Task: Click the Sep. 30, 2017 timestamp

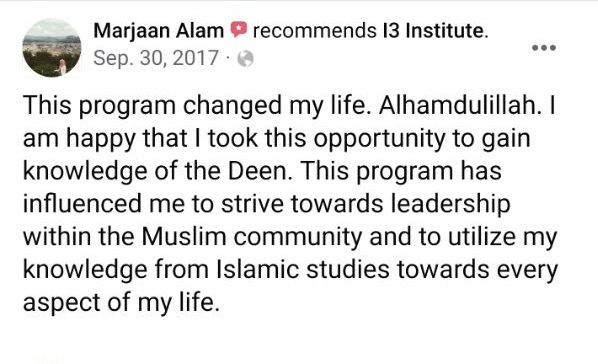Action: pyautogui.click(x=156, y=58)
